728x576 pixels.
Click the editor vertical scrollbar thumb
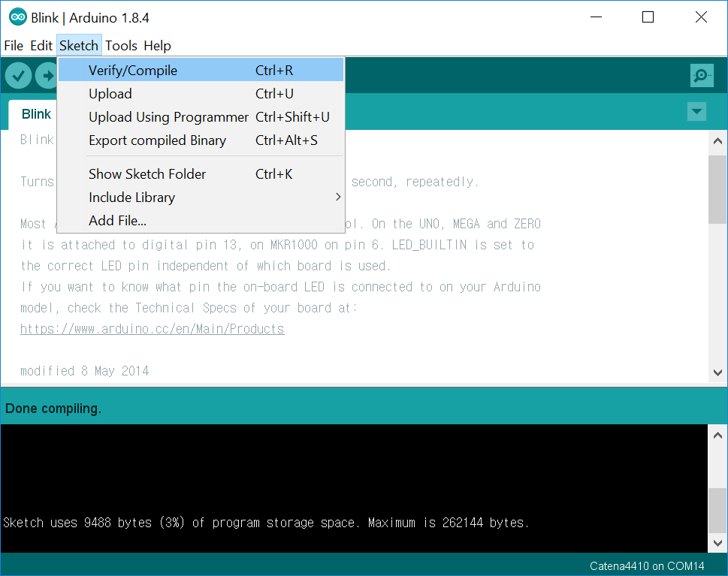717,189
